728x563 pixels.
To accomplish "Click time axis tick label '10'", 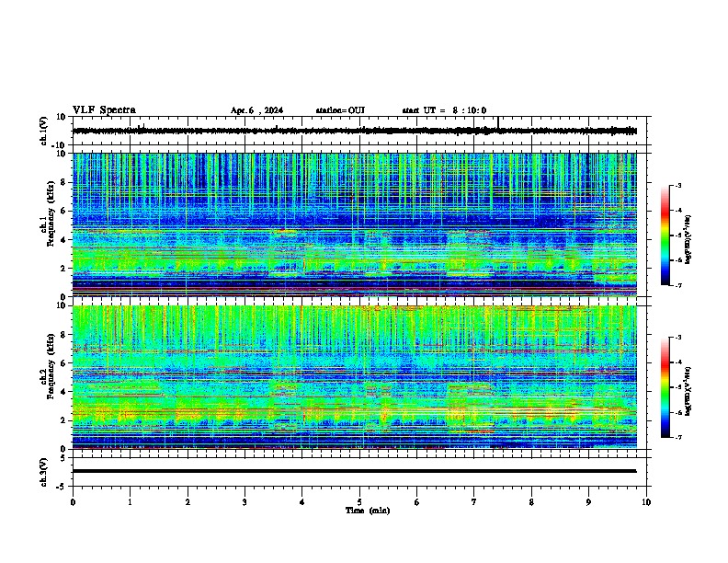I will tap(646, 502).
